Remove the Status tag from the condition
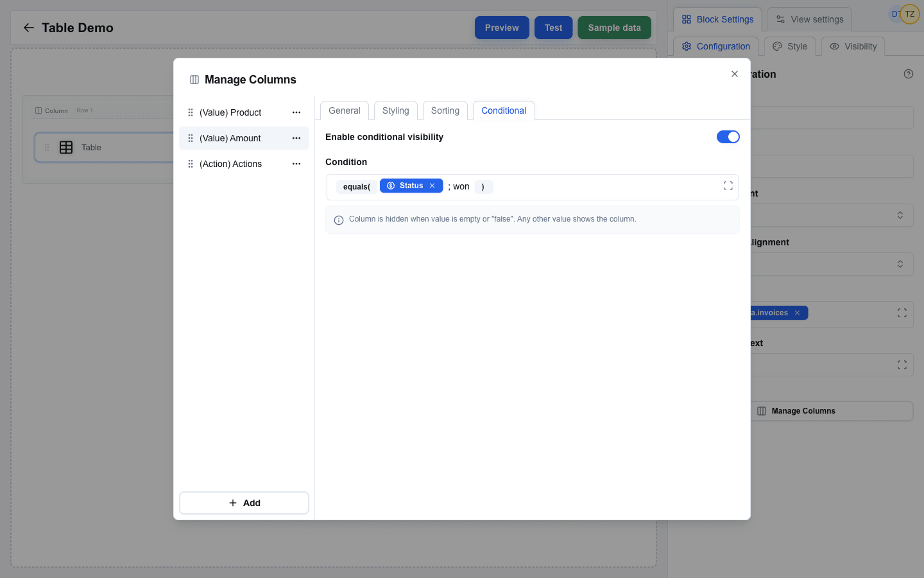The width and height of the screenshot is (924, 578). coord(432,186)
